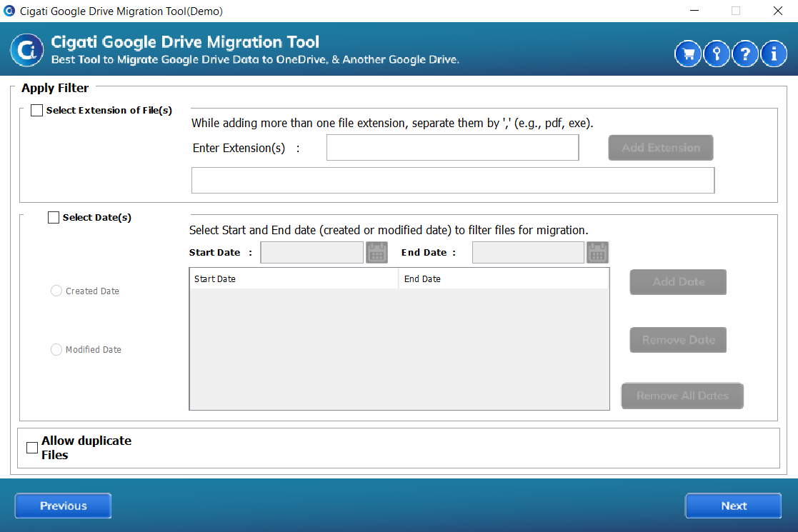Click the Start Date text field
Image resolution: width=798 pixels, height=532 pixels.
(x=312, y=252)
